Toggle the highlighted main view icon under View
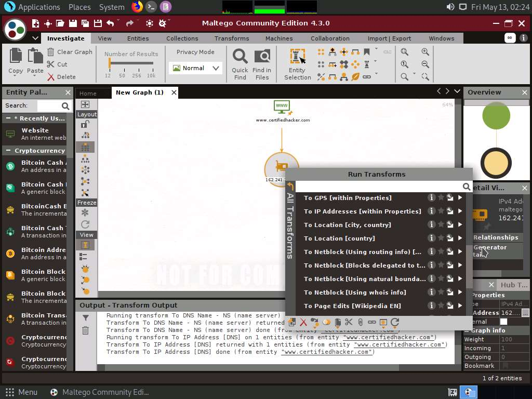The image size is (532, 399). point(85,245)
